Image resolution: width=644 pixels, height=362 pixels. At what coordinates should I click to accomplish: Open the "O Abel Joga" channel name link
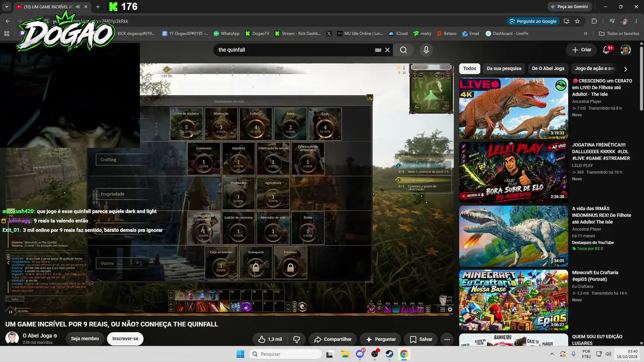38,335
